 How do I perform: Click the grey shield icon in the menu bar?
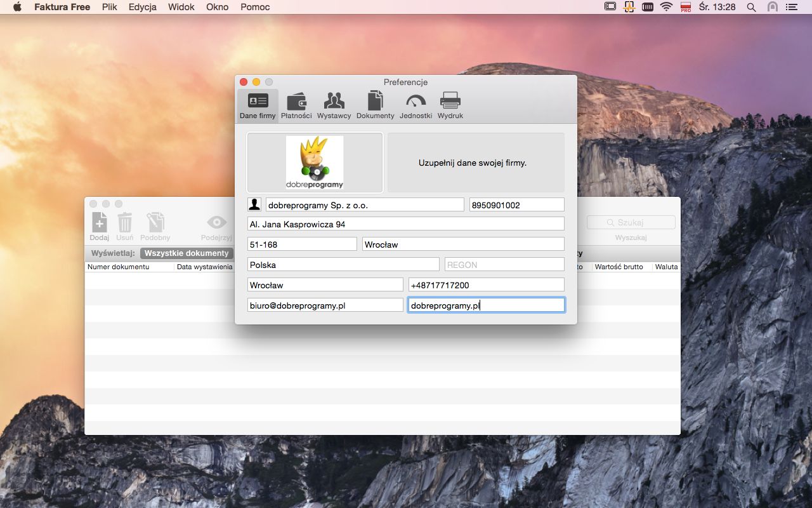[772, 7]
